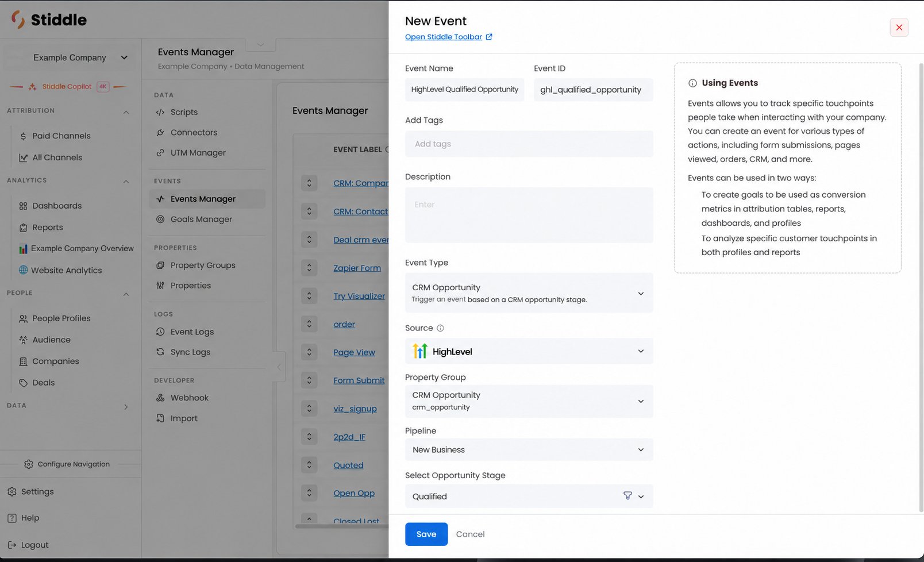Open the Try Visualizer event link
The width and height of the screenshot is (924, 562).
(359, 296)
